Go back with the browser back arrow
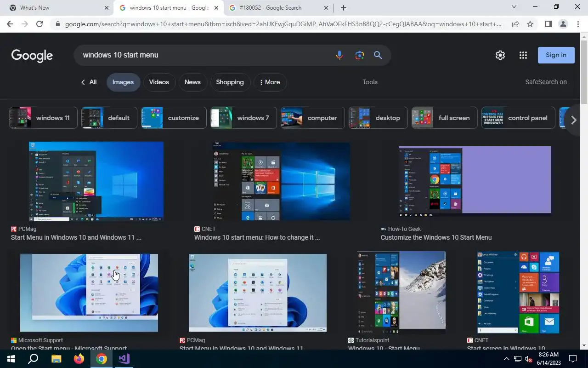This screenshot has height=368, width=588. [x=10, y=24]
